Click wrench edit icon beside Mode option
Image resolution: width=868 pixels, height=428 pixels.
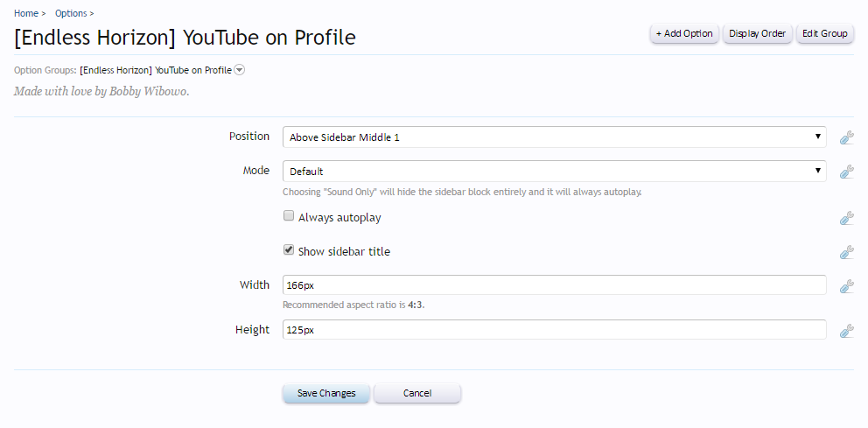(x=846, y=172)
